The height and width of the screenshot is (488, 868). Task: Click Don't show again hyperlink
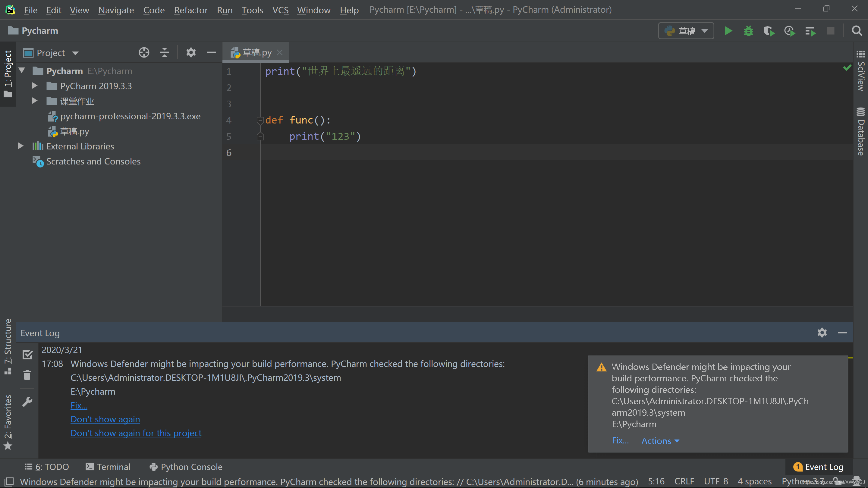click(105, 419)
